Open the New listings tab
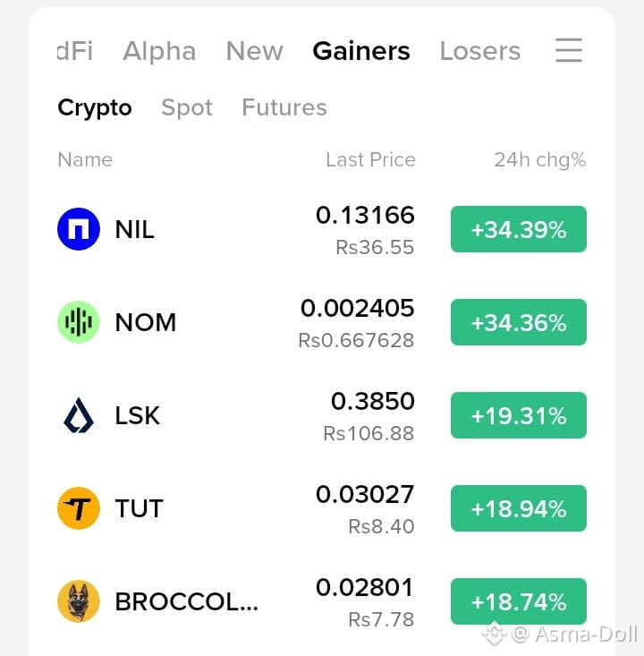644x656 pixels. [x=254, y=51]
